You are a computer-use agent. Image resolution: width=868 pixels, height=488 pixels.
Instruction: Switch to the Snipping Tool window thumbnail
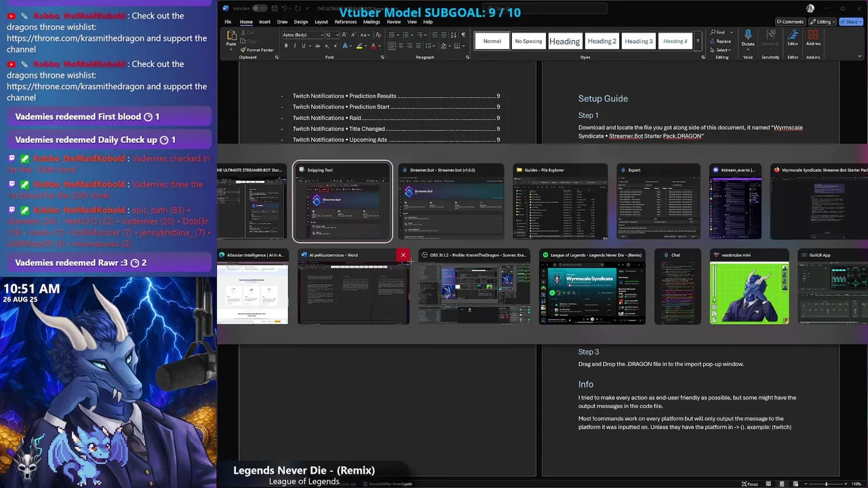tap(342, 202)
